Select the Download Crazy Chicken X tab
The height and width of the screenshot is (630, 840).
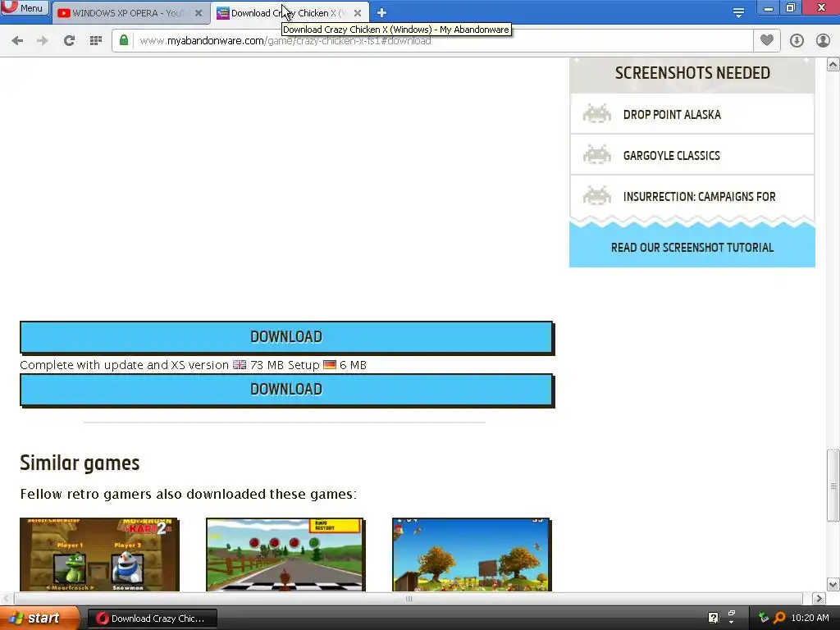(x=284, y=13)
